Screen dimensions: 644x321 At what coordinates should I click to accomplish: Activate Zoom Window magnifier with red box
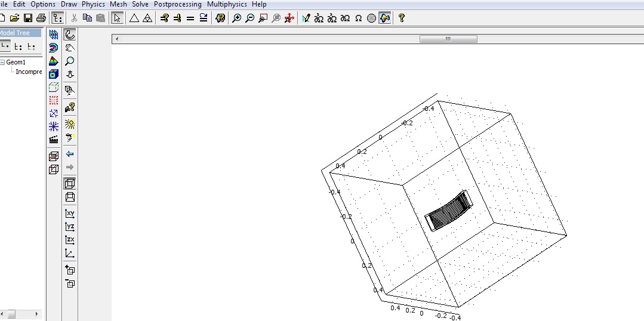[263, 18]
